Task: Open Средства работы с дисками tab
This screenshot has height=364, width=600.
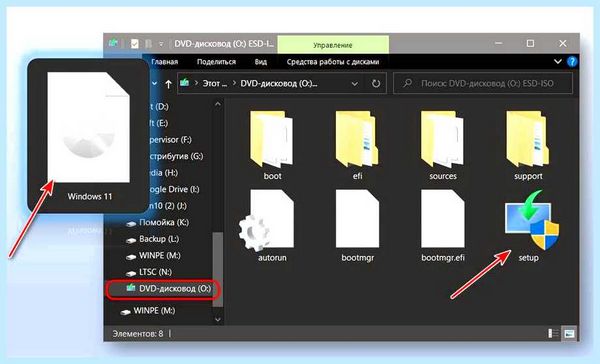Action: point(333,62)
